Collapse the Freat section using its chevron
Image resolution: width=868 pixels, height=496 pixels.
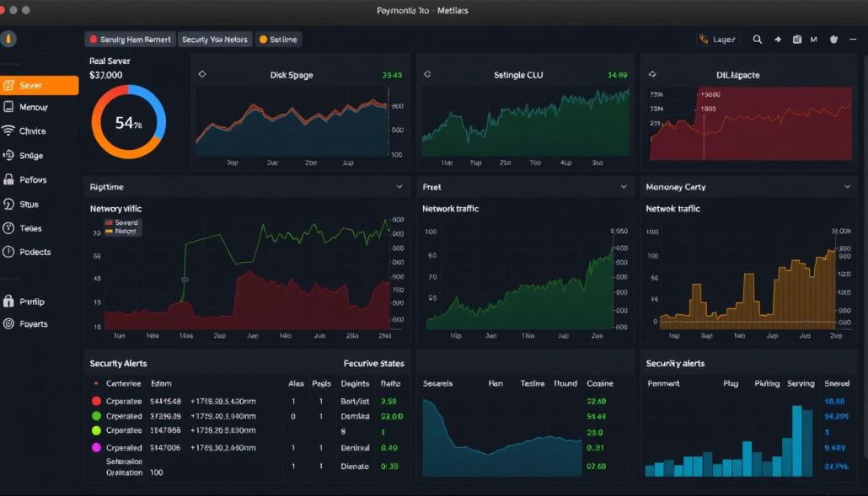(x=624, y=186)
